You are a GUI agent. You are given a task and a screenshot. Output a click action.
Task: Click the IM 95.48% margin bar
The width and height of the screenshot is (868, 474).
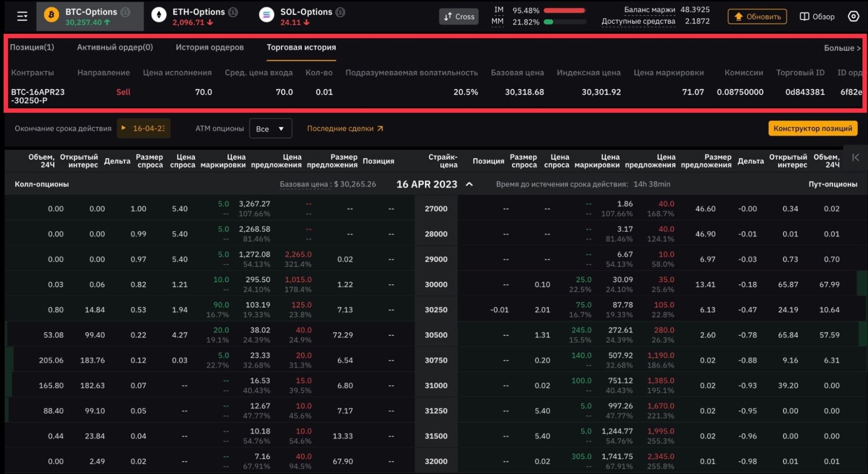(564, 10)
